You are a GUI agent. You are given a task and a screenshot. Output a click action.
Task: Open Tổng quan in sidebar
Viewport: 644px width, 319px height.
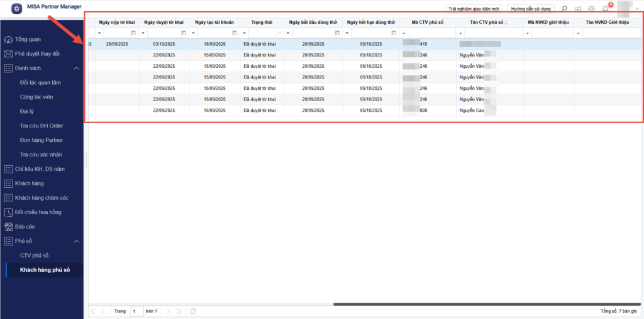[28, 39]
